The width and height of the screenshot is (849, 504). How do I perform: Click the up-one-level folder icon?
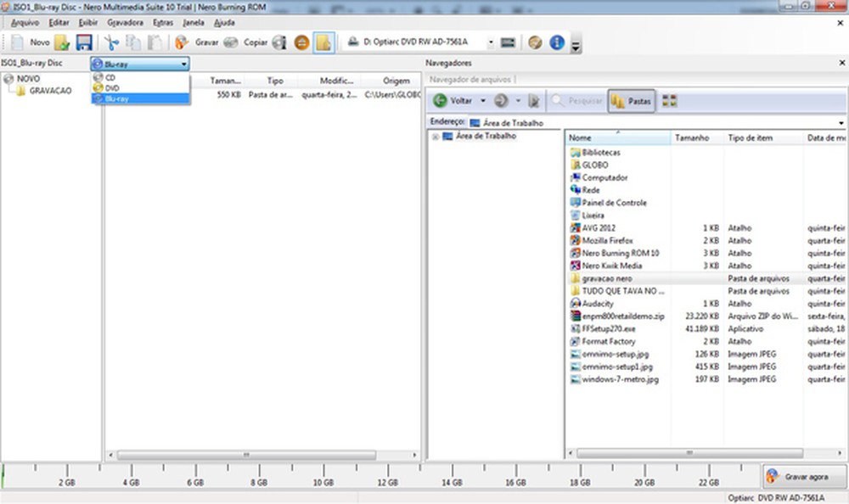click(534, 101)
